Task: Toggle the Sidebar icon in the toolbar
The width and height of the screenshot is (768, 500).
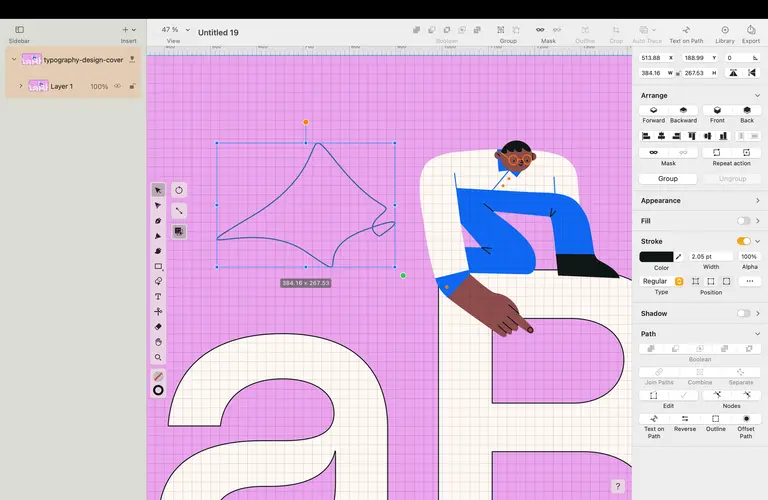Action: pos(20,30)
